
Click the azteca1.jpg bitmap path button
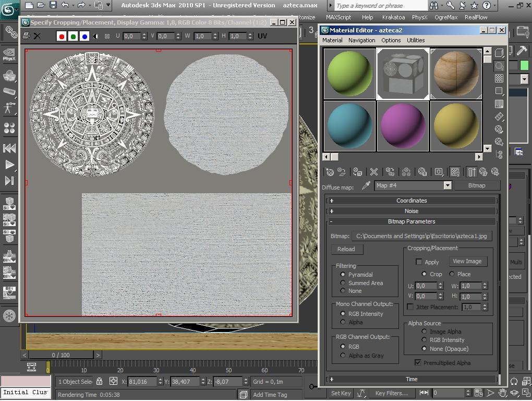pos(421,236)
